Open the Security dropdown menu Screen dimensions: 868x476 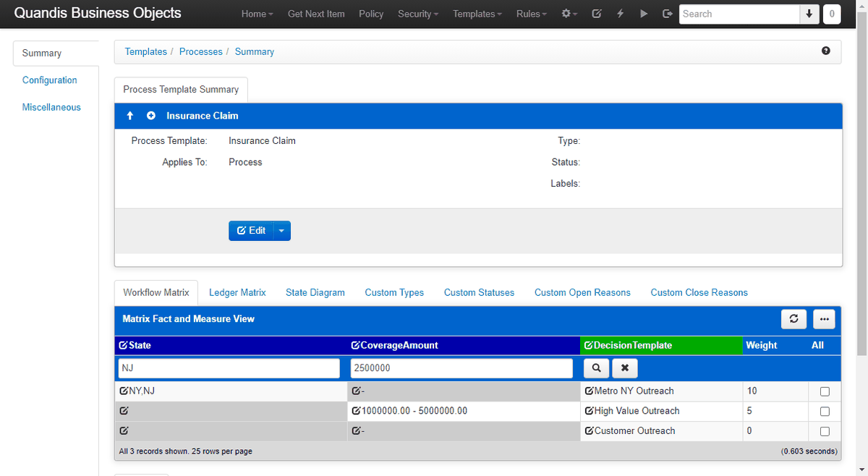coord(418,14)
